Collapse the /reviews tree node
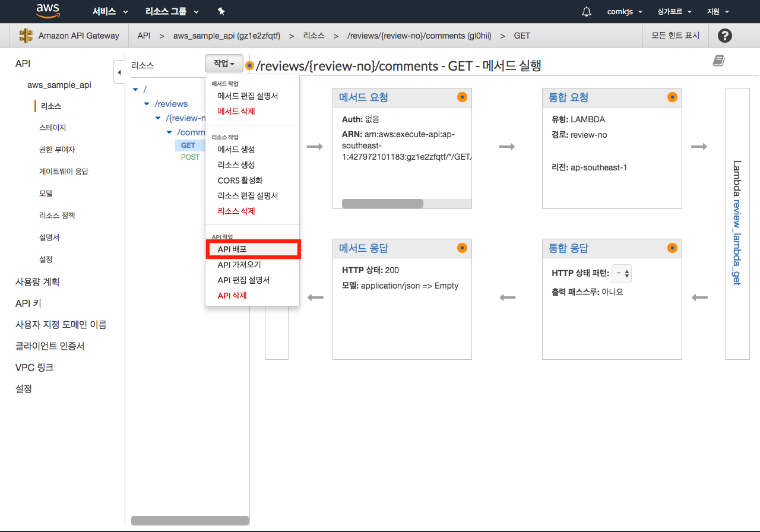The width and height of the screenshot is (760, 532). [x=147, y=104]
